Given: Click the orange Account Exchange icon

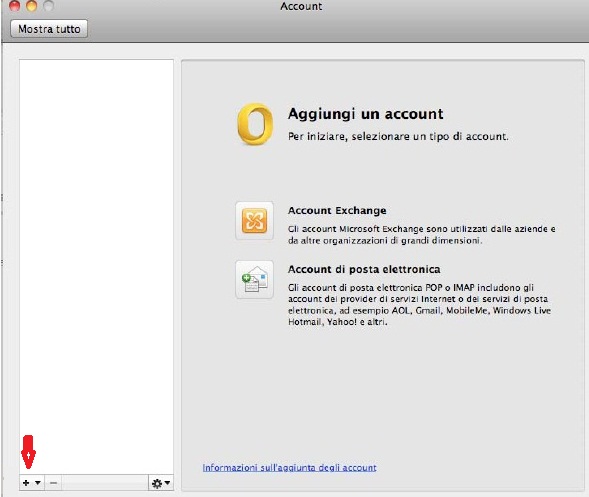Looking at the screenshot, I should tap(254, 221).
